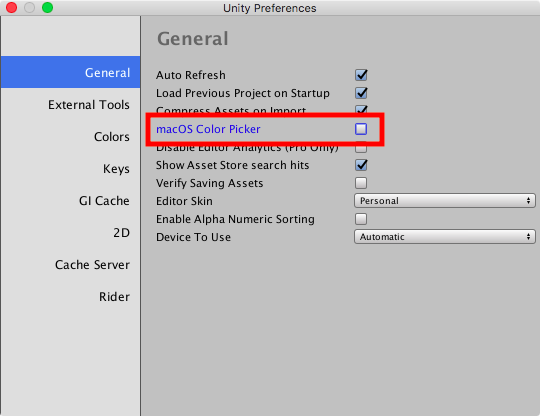Screen dimensions: 540x416
Task: Enable the macOS Color Picker checkbox
Action: click(361, 129)
